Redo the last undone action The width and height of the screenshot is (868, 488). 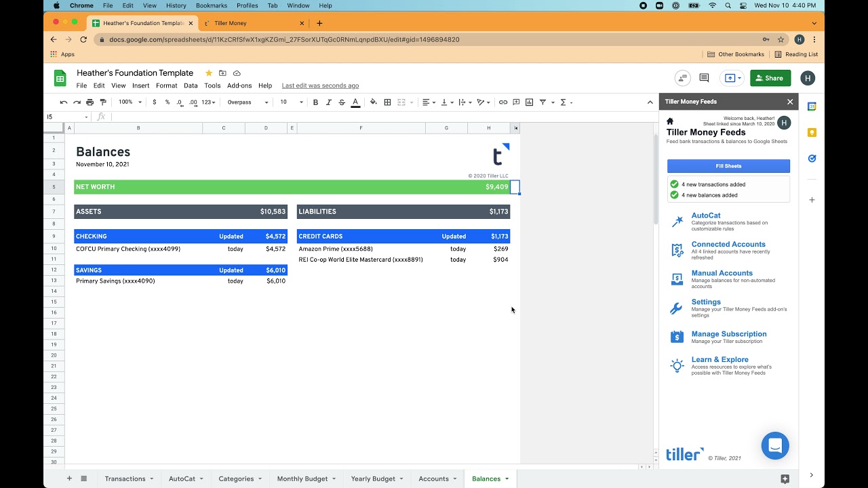[77, 102]
